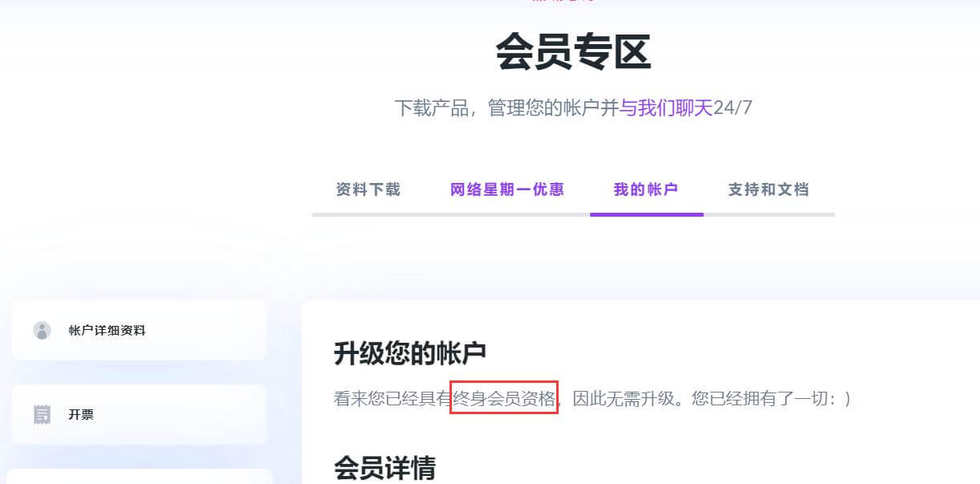Open the 网络星期一优惠 tab
The image size is (980, 484).
click(x=507, y=189)
